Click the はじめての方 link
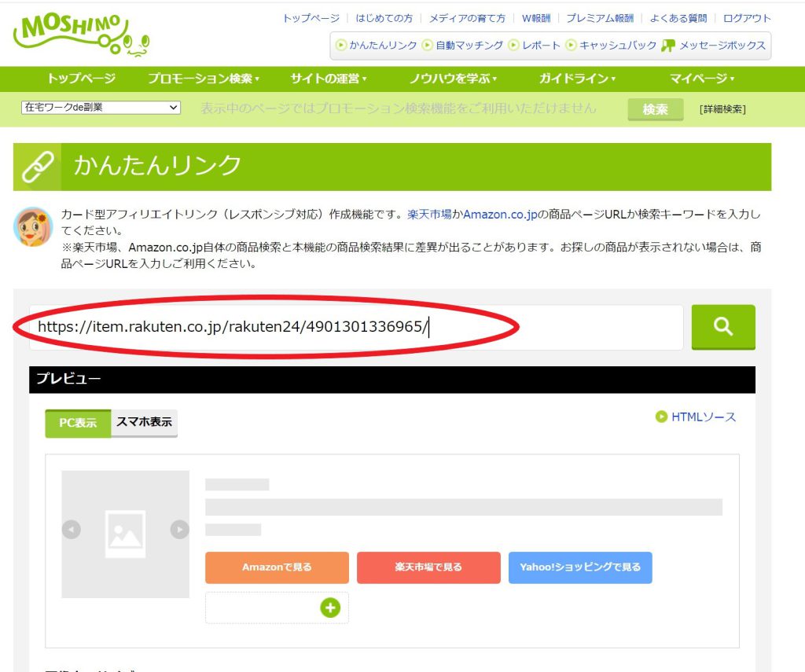The image size is (805, 672). [384, 19]
